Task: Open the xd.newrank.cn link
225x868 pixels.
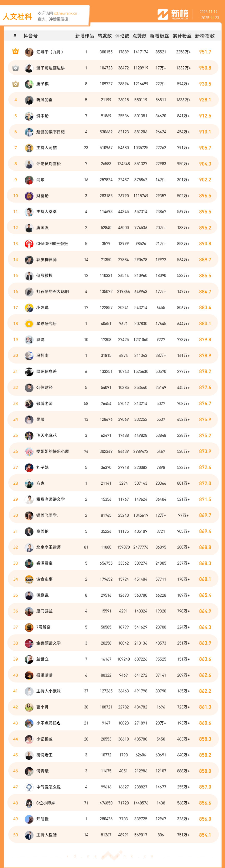Action: [x=65, y=14]
